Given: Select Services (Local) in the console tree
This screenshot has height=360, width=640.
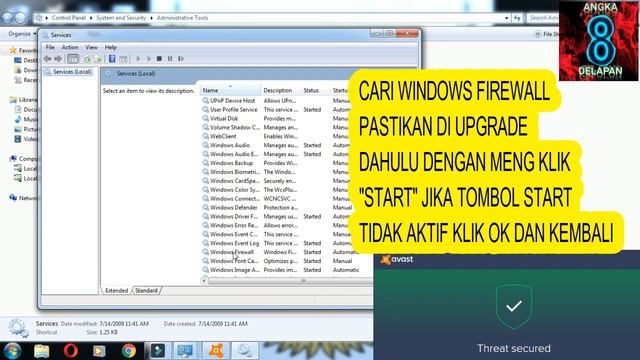Looking at the screenshot, I should tap(68, 72).
